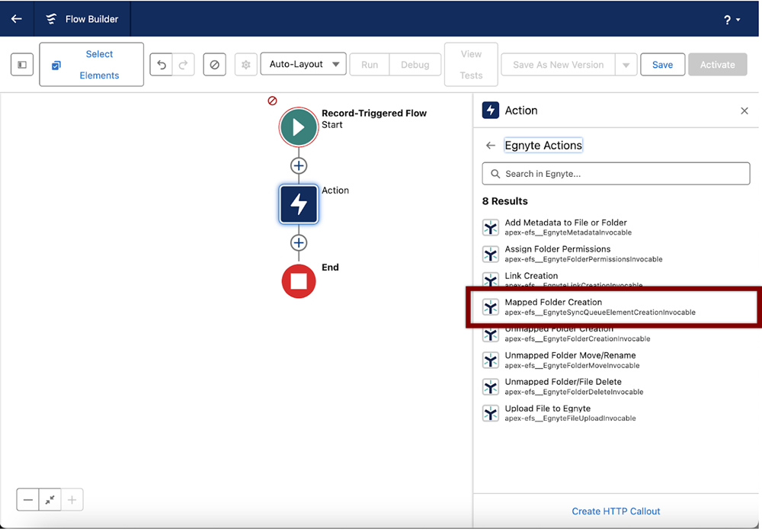The image size is (762, 532).
Task: Choose Unmapped Folder/File Delete action
Action: (x=616, y=386)
